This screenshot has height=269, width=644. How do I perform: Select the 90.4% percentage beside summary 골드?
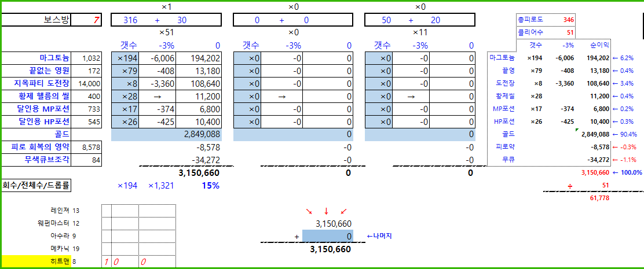pos(627,134)
